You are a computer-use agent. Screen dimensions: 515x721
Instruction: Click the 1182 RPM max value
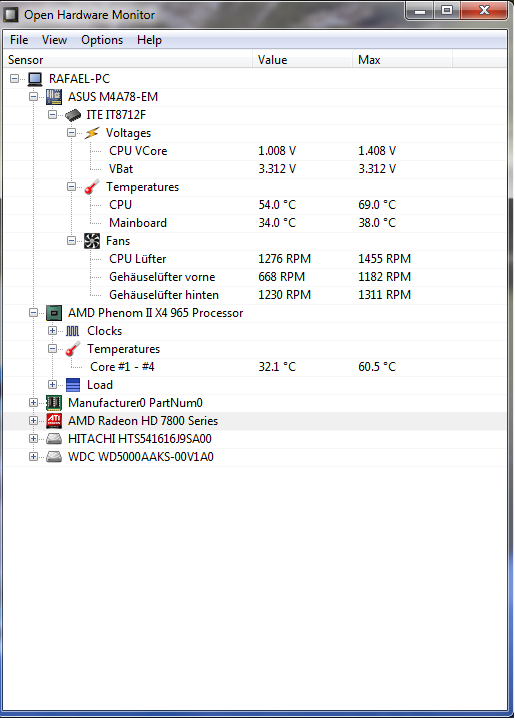(384, 277)
